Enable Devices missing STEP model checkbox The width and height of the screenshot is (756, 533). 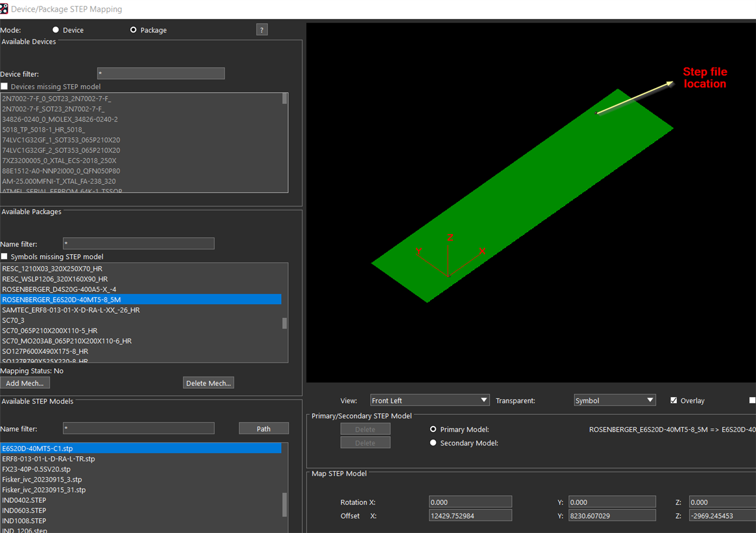coord(4,86)
